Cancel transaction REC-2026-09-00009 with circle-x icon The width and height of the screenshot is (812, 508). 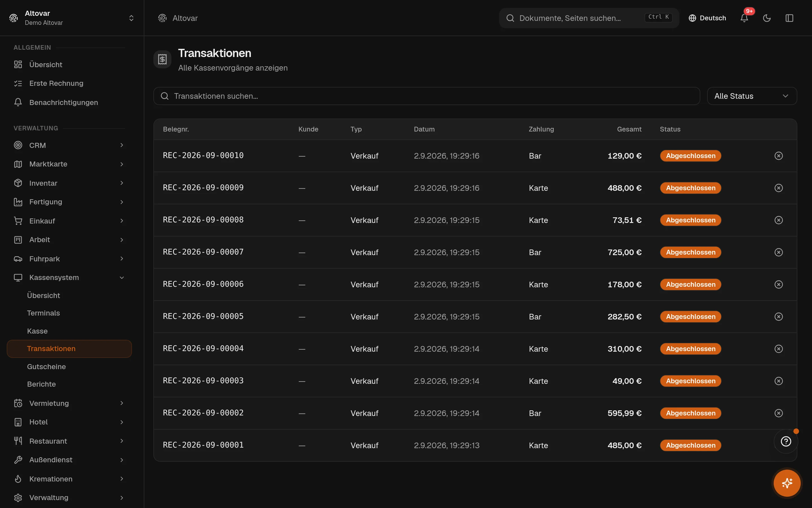point(778,188)
